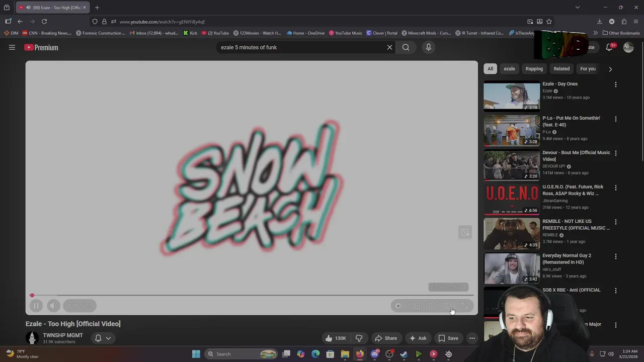This screenshot has height=362, width=644.
Task: Select the For you filter chip
Action: (588, 69)
